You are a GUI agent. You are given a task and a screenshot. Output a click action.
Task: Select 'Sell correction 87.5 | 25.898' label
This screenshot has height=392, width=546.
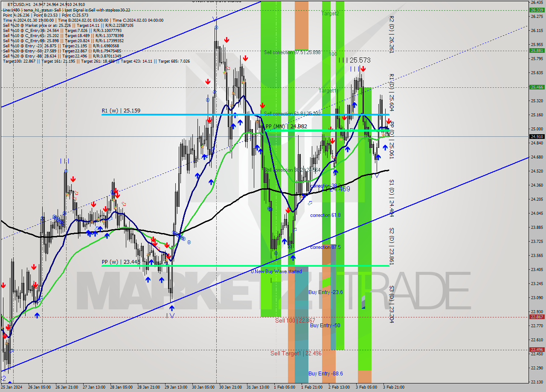[292, 52]
